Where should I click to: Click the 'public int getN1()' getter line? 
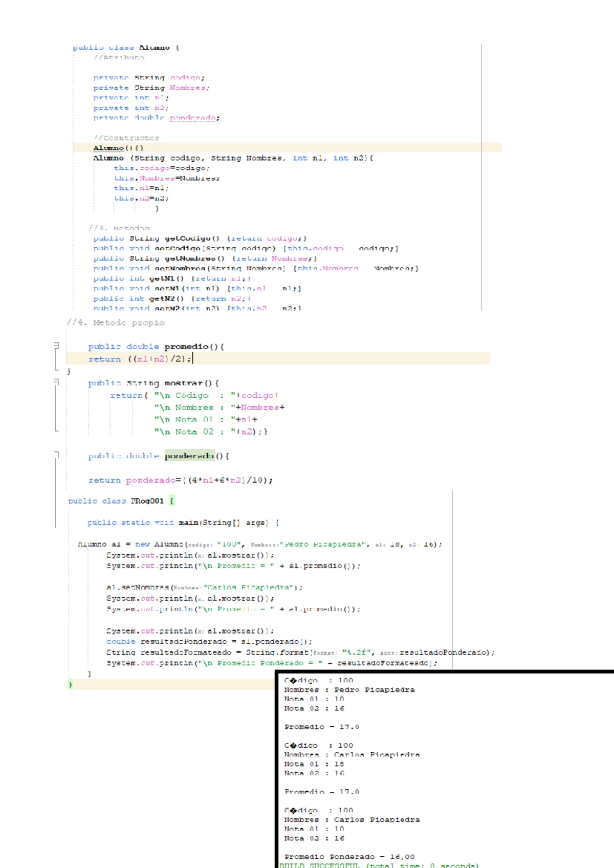(172, 278)
